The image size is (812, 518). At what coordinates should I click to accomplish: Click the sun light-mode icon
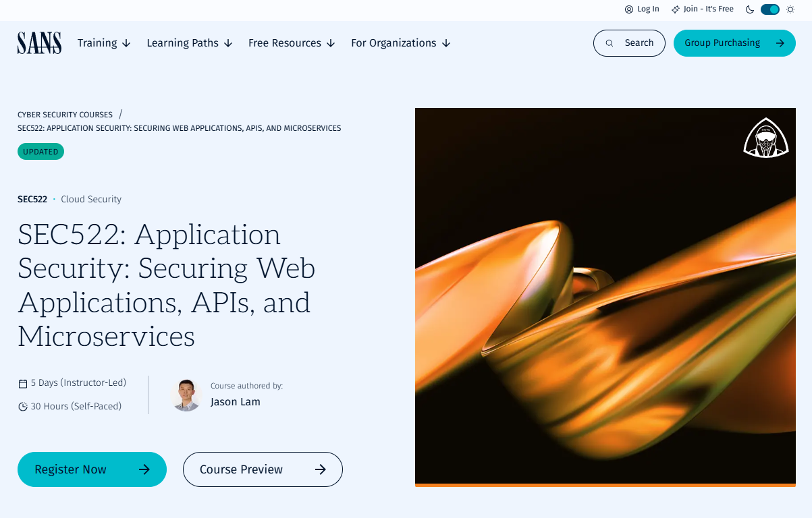790,9
